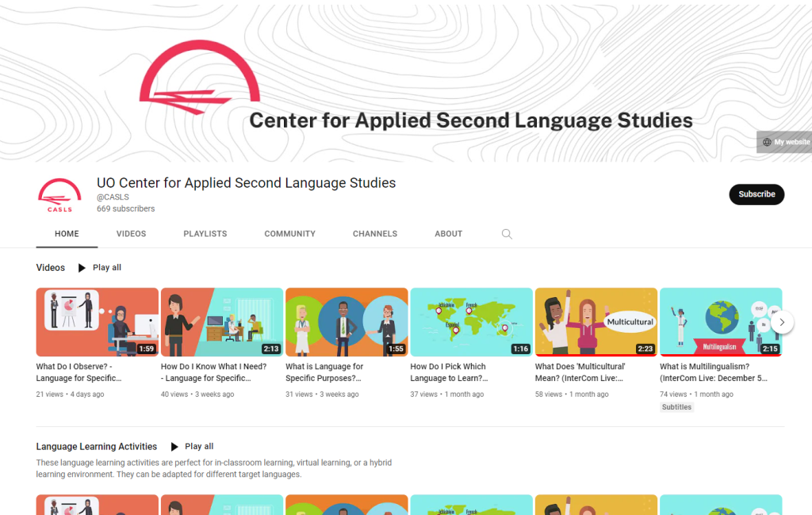Screen dimensions: 812x515
Task: Click the 1:59 video thumbnail
Action: point(98,322)
